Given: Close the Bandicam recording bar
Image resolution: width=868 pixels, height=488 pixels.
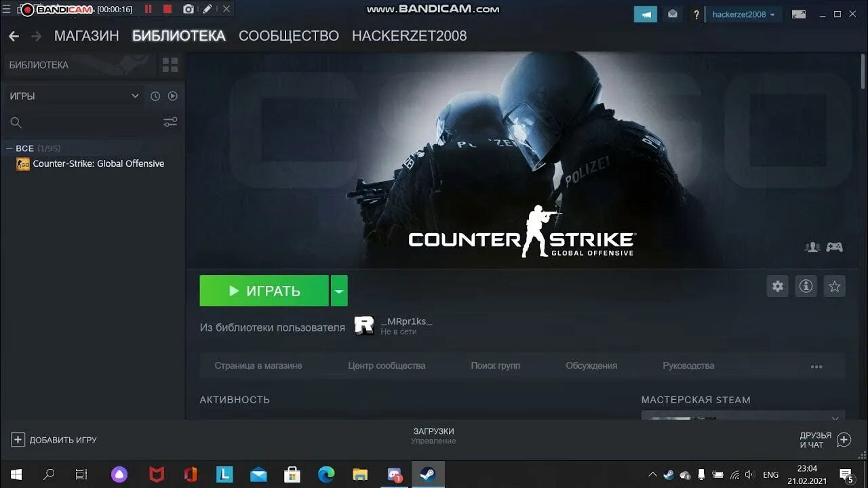Looking at the screenshot, I should click(226, 9).
